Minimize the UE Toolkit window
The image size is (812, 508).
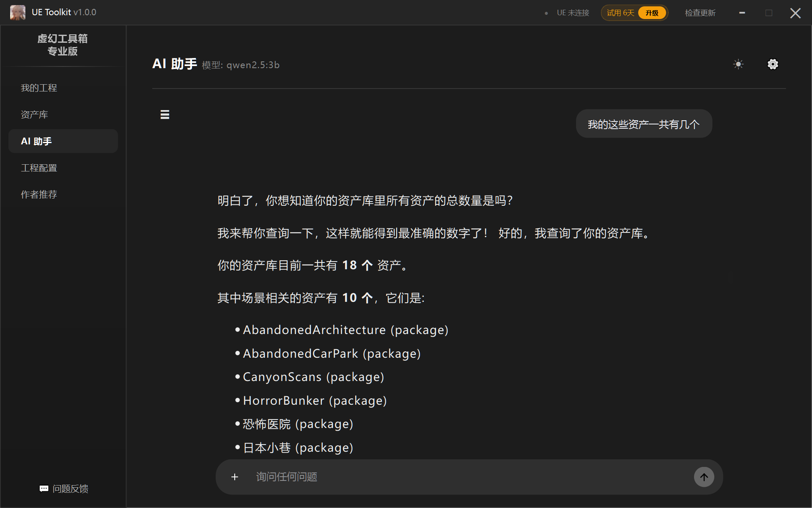742,13
